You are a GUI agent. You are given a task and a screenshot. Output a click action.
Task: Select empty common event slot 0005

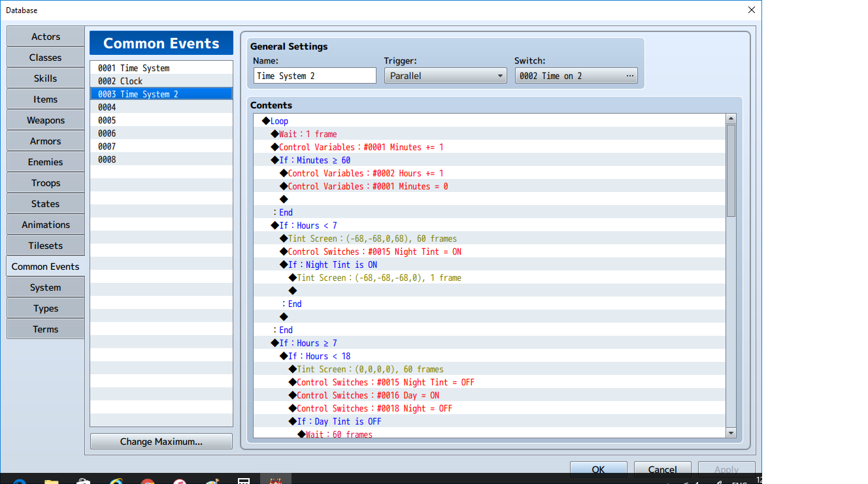tap(161, 120)
